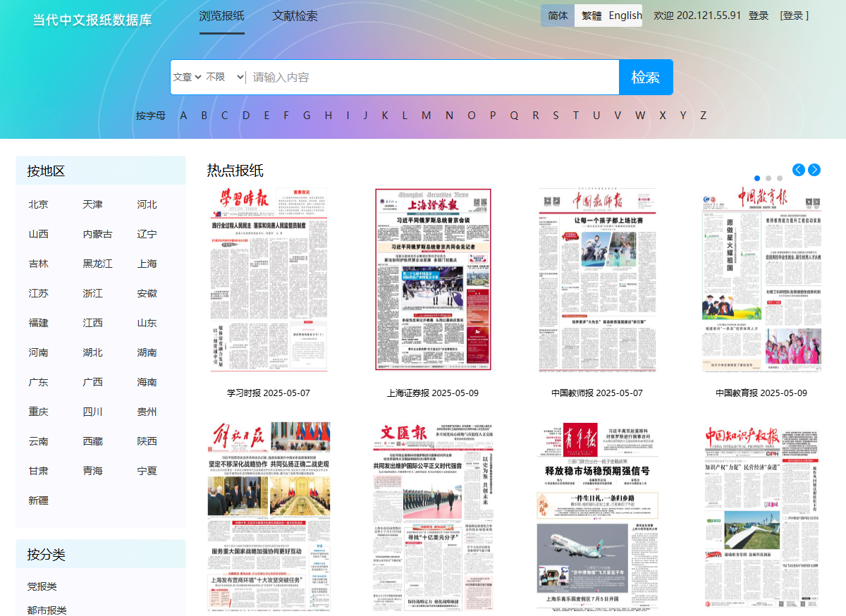Select region 浙江

point(92,293)
